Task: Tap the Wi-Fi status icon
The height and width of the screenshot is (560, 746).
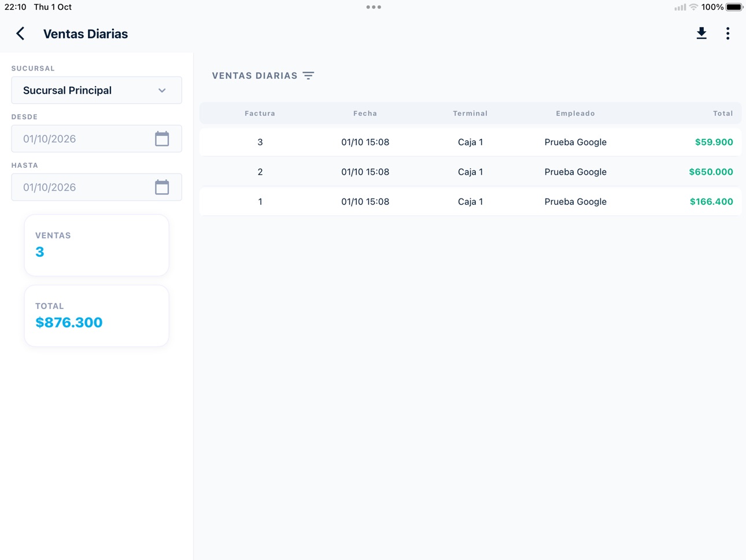Action: click(693, 7)
